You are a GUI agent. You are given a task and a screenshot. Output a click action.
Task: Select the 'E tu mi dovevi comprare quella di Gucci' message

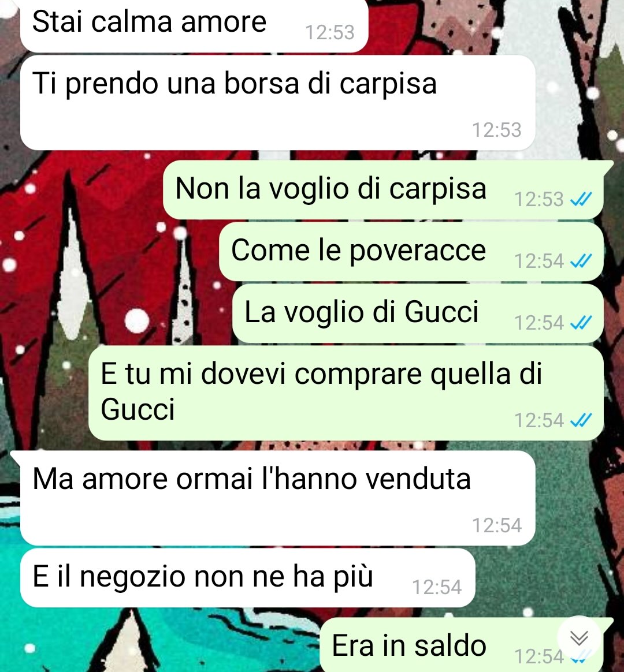[346, 393]
